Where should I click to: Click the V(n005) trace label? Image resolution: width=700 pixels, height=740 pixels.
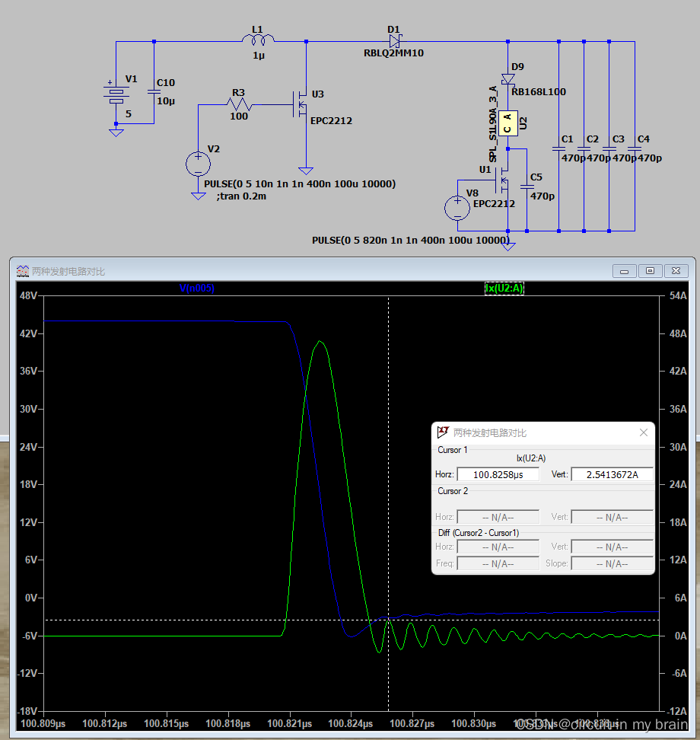point(197,288)
